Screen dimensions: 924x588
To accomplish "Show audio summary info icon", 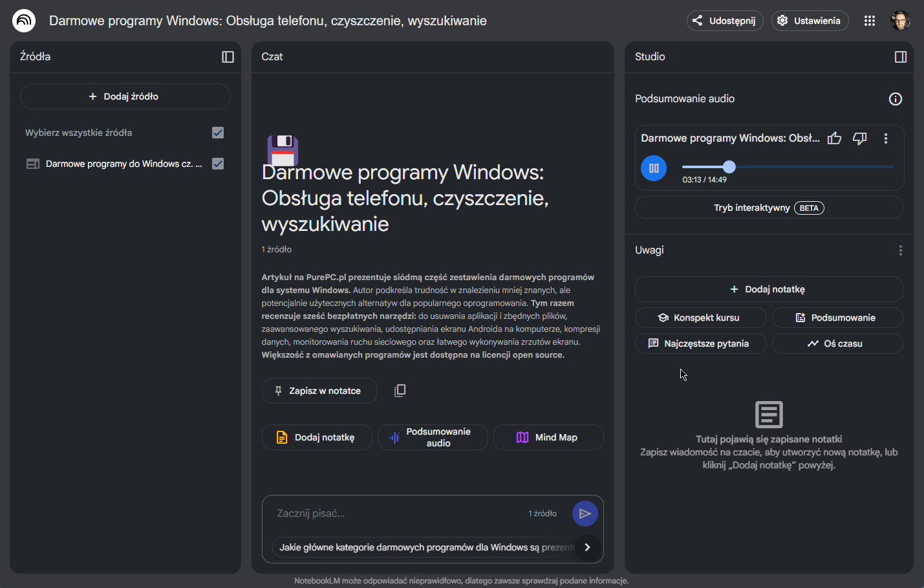I will point(895,99).
